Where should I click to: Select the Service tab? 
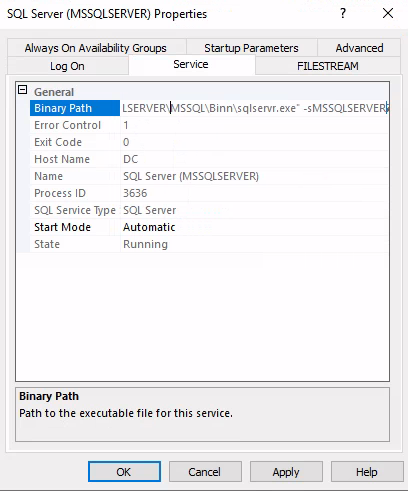(191, 64)
